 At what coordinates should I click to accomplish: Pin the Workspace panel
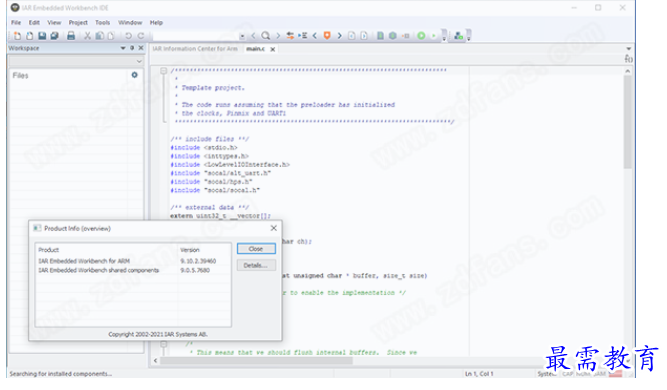point(132,48)
